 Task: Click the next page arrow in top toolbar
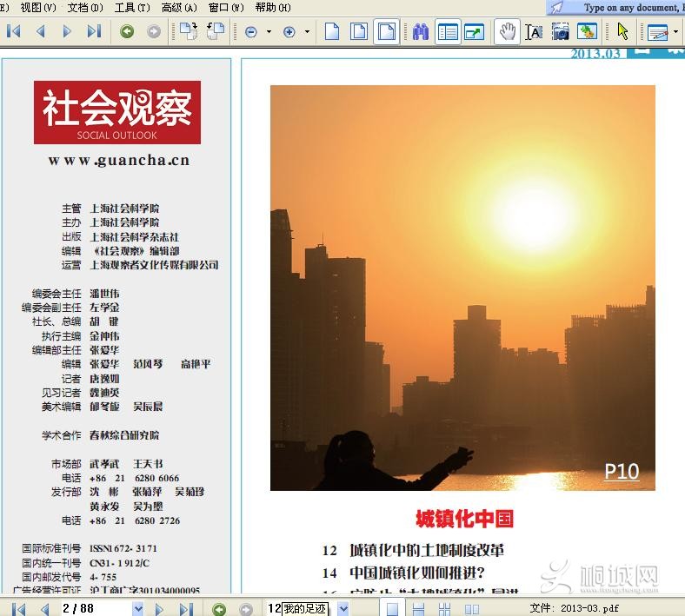tap(67, 32)
